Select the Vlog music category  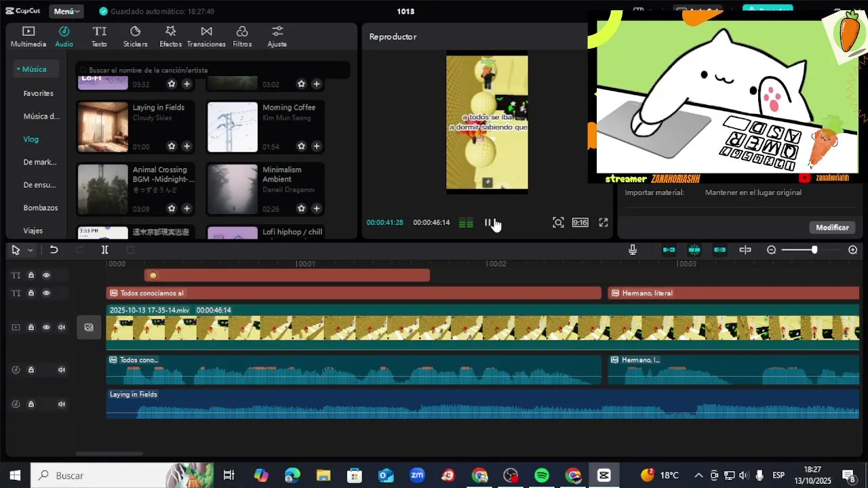click(x=31, y=139)
